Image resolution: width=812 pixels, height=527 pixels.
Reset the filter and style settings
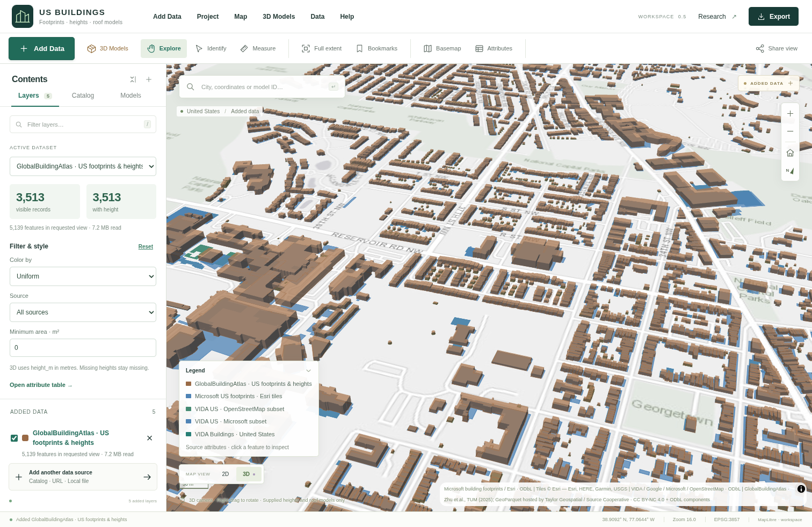(146, 247)
